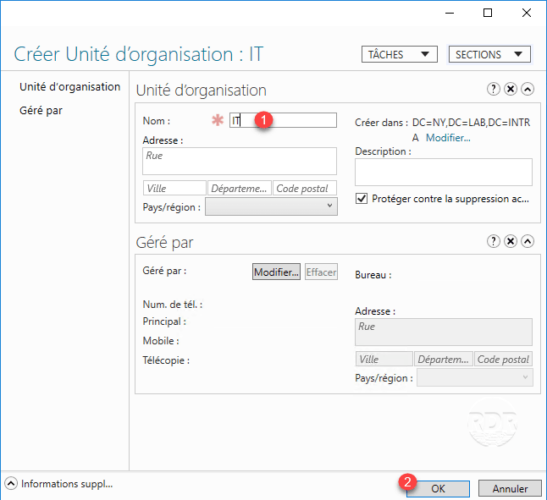Confirm creation with OK button
The width and height of the screenshot is (547, 500).
[x=438, y=488]
